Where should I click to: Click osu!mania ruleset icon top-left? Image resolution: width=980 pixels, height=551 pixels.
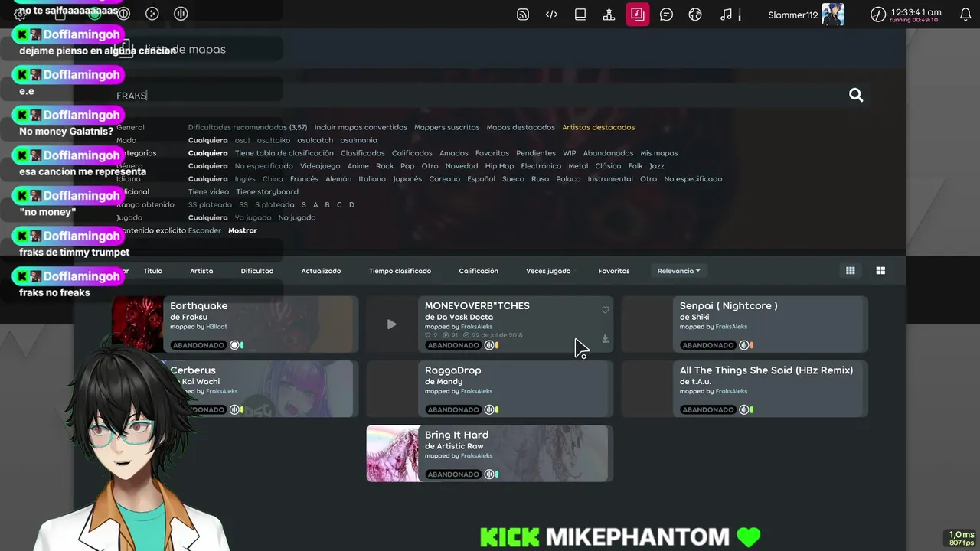[181, 14]
